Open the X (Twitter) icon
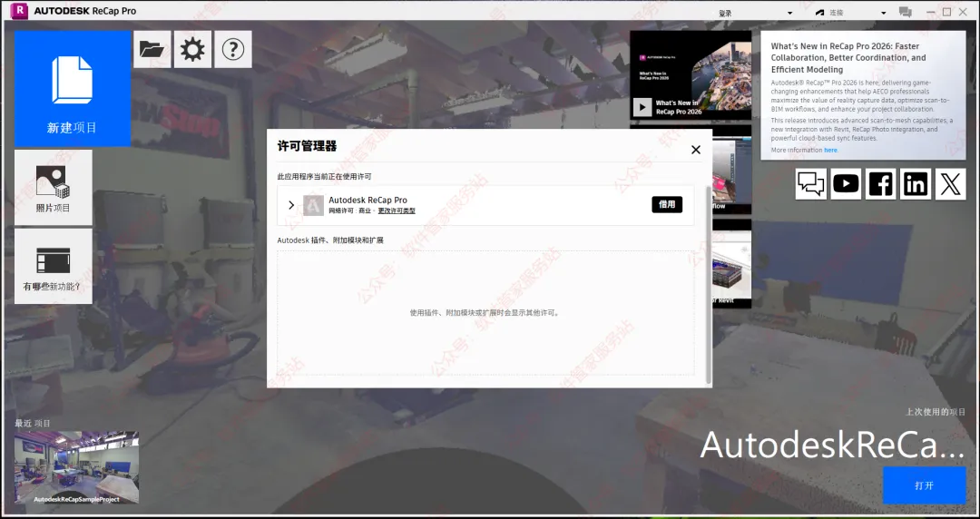The height and width of the screenshot is (519, 980). click(x=951, y=184)
